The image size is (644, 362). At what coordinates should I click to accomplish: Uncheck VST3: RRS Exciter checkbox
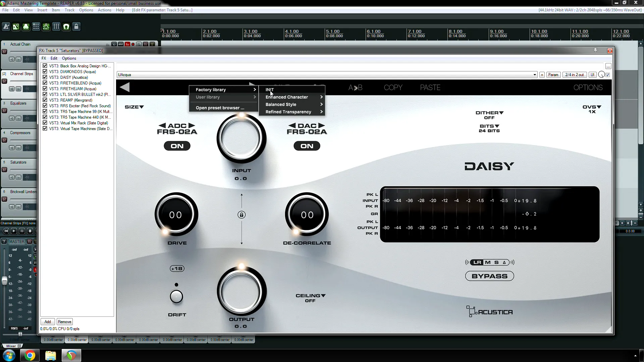pyautogui.click(x=45, y=106)
